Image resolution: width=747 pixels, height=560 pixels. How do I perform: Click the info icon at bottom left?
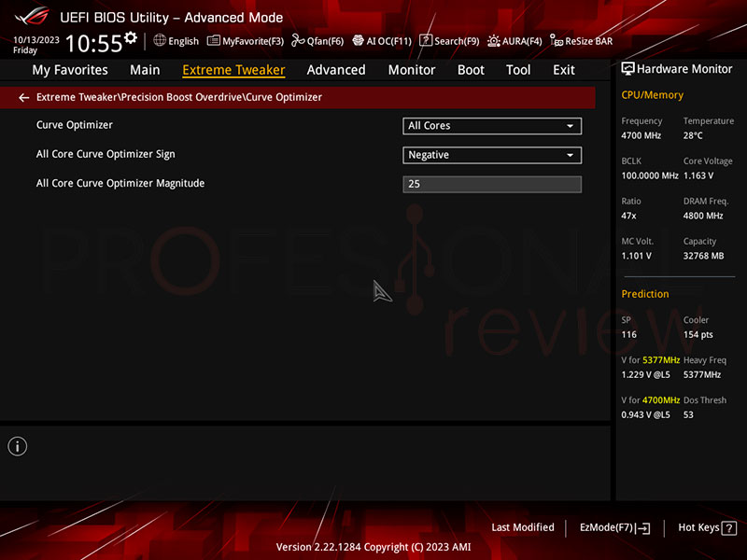[18, 447]
